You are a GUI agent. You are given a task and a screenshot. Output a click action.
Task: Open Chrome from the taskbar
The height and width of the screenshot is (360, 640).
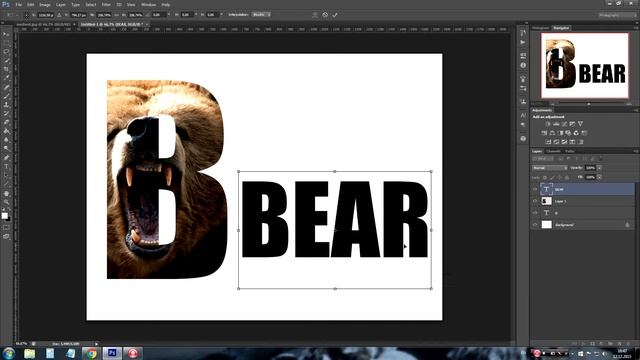[91, 353]
